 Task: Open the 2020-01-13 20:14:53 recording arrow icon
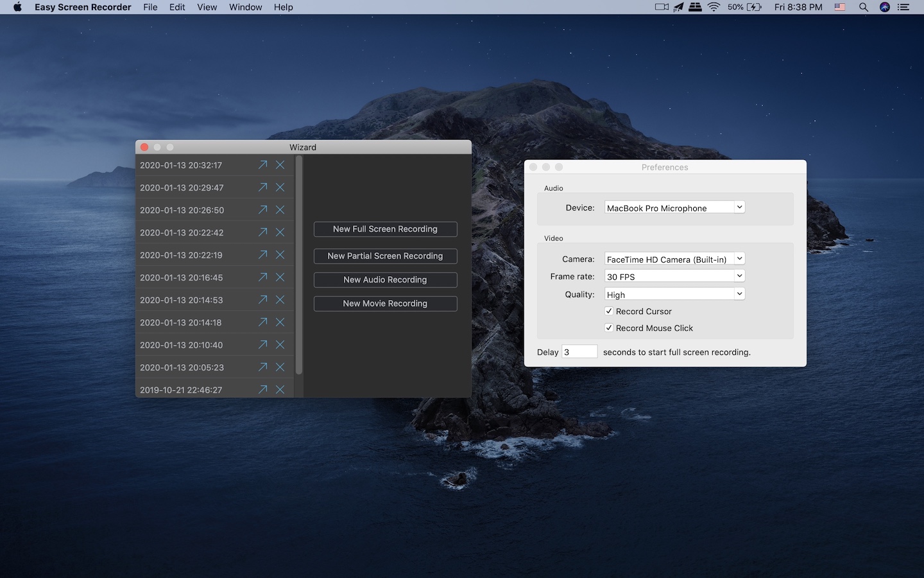[262, 300]
